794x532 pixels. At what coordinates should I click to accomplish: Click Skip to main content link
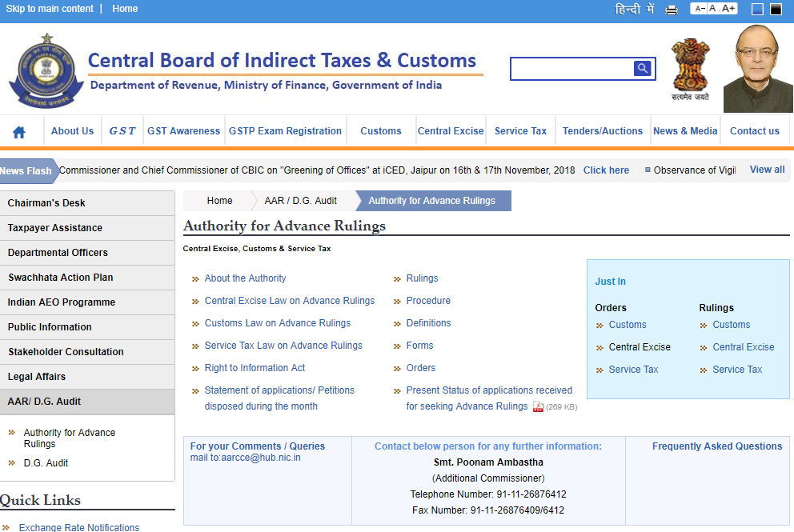tap(50, 9)
